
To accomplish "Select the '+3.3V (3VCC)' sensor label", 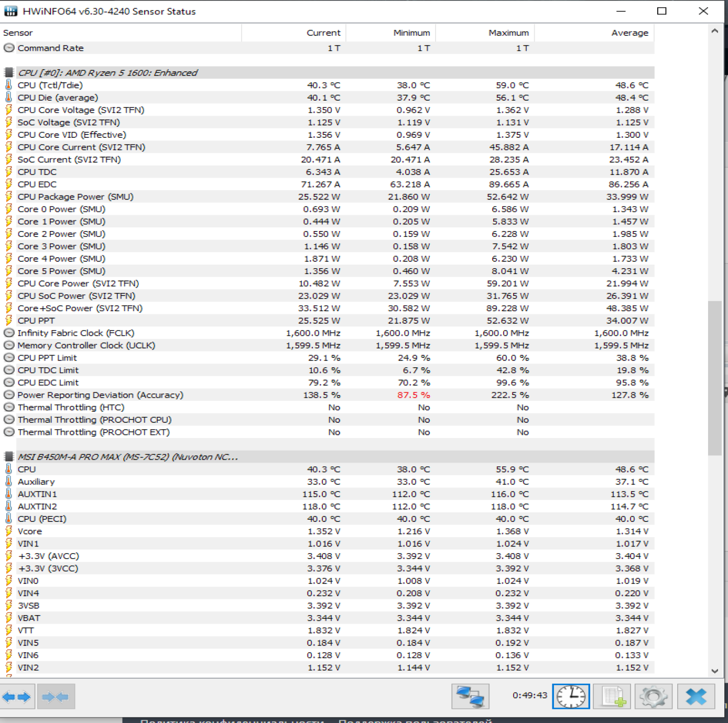I will pos(48,568).
